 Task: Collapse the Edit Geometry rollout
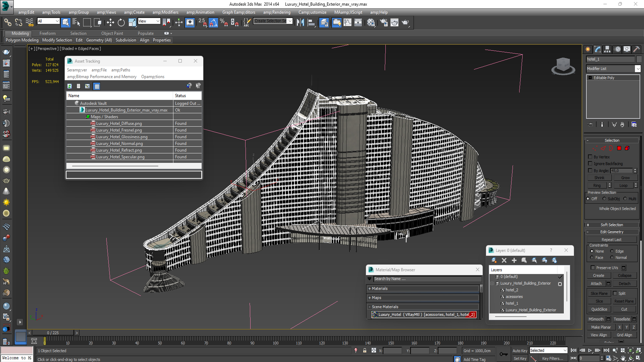[x=612, y=232]
